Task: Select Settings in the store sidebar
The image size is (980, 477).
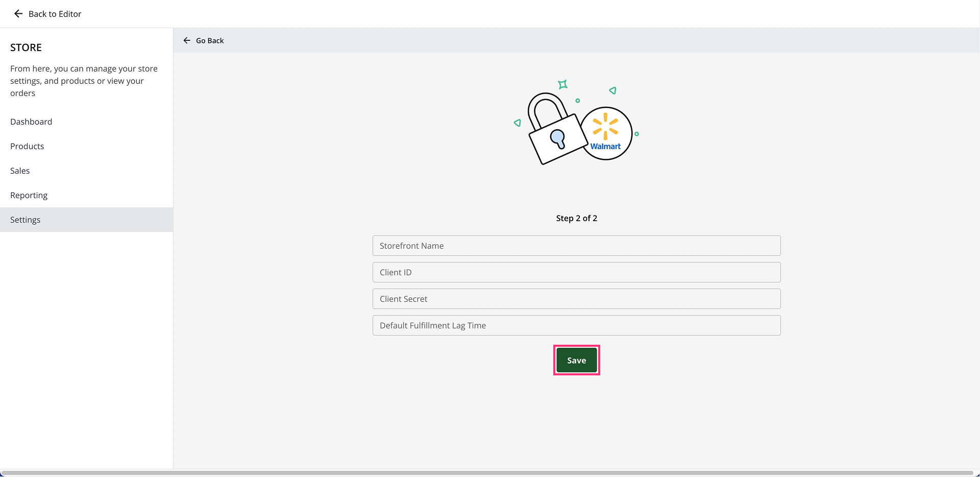Action: coord(86,220)
